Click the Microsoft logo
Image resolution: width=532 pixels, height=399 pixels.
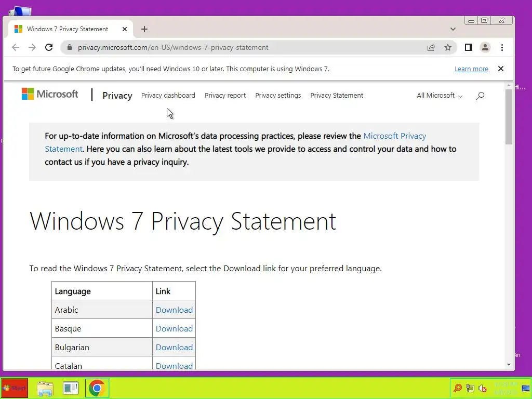click(50, 94)
